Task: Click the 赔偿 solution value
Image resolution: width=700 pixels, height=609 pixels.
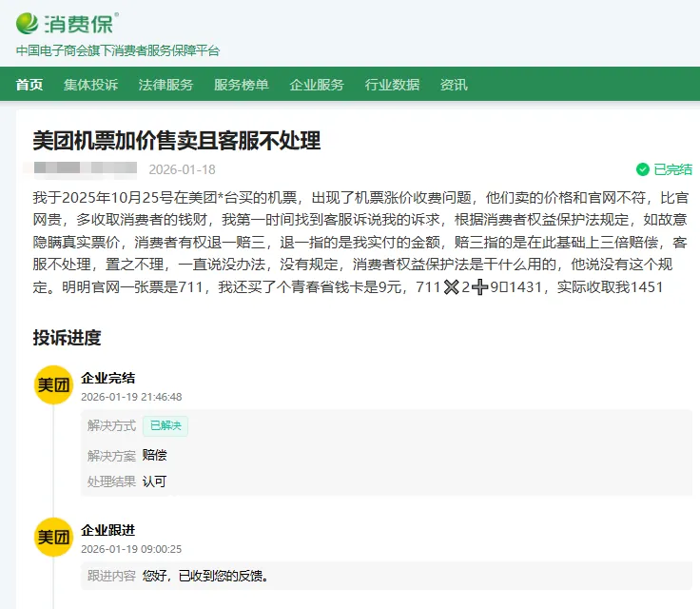Action: tap(154, 455)
